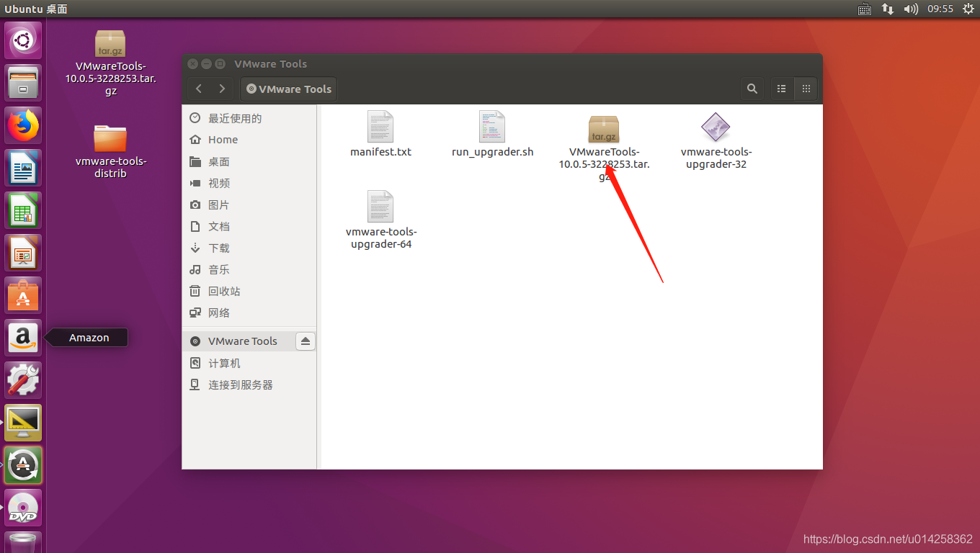980x553 pixels.
Task: Open Desktop (桌面) in sidebar
Action: click(x=249, y=161)
